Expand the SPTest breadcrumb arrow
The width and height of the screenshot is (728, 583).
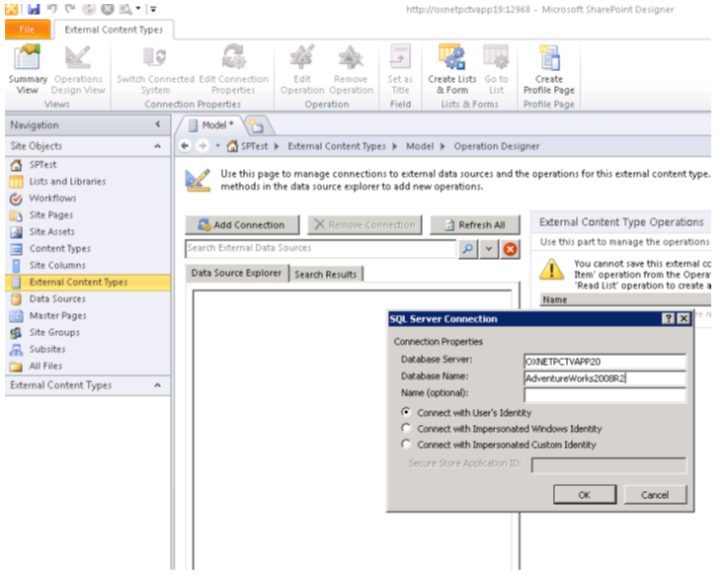pos(277,146)
